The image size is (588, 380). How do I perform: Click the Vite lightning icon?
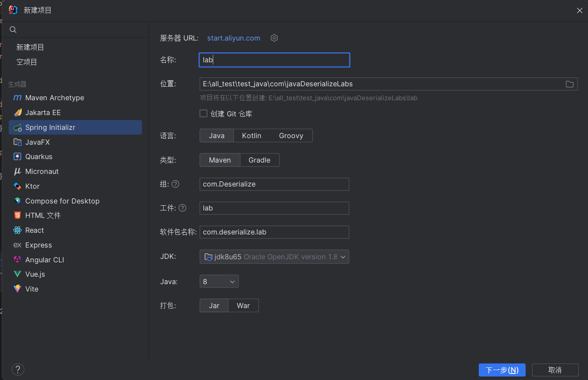[x=17, y=289]
